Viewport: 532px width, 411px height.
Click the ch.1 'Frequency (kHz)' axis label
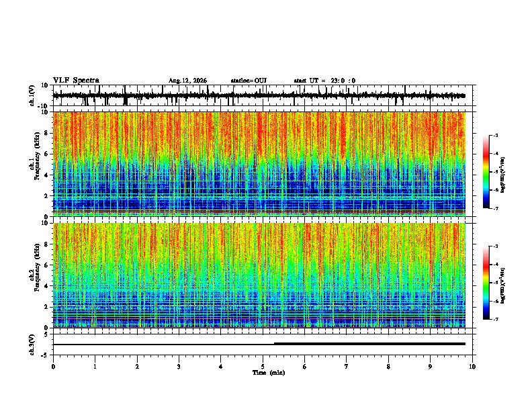pyautogui.click(x=37, y=156)
